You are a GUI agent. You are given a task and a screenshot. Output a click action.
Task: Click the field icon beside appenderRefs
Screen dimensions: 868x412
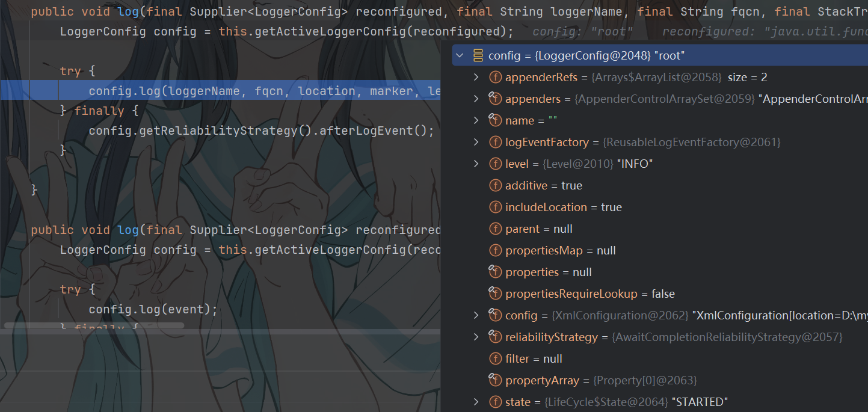click(x=495, y=78)
